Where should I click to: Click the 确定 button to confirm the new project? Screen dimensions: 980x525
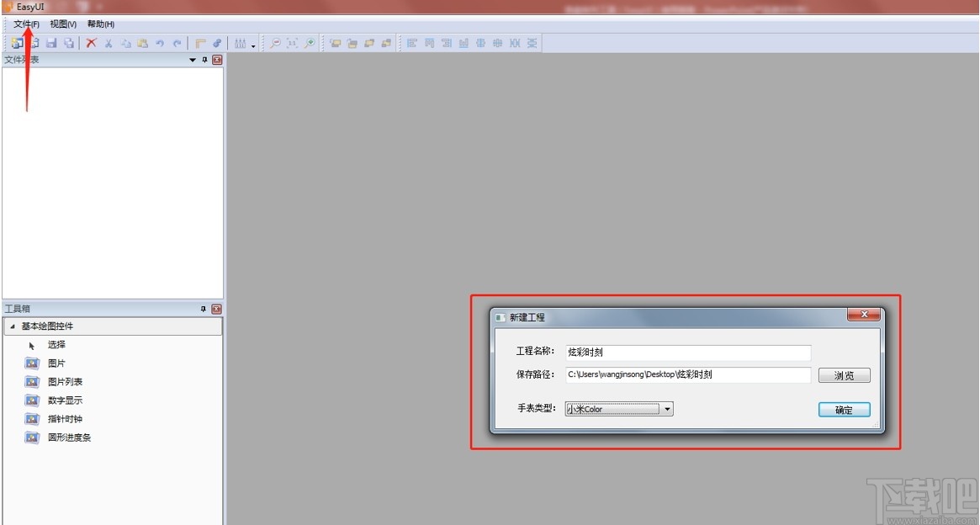(x=844, y=410)
